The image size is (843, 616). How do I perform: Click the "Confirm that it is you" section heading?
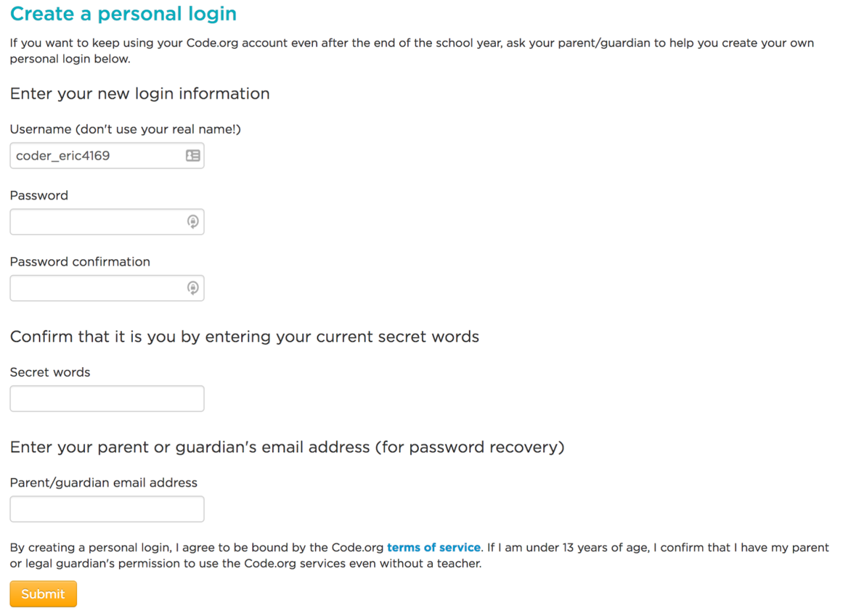point(244,336)
